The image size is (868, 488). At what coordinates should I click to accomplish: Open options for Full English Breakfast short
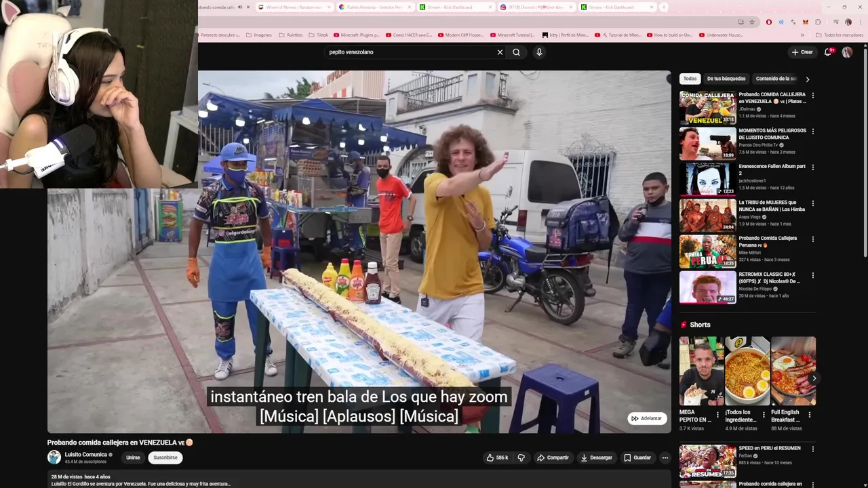[810, 415]
